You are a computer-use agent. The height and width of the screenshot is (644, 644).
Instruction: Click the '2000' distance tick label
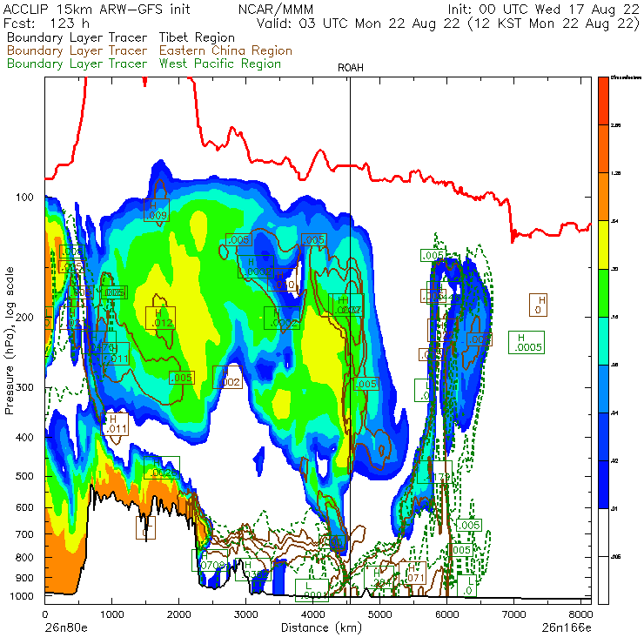pyautogui.click(x=178, y=614)
